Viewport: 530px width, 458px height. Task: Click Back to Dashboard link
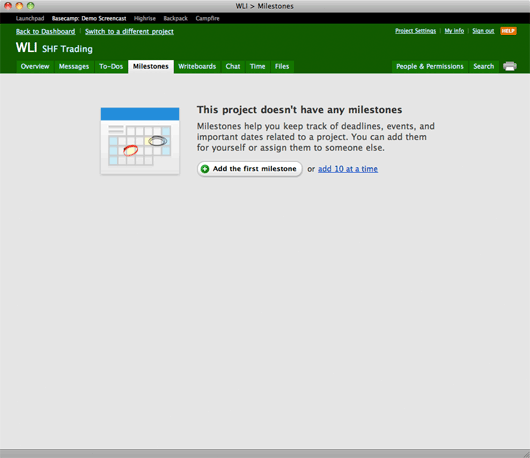[x=46, y=31]
